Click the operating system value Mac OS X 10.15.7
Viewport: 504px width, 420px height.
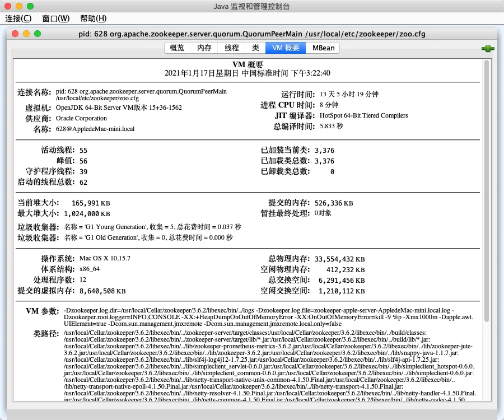tap(105, 258)
